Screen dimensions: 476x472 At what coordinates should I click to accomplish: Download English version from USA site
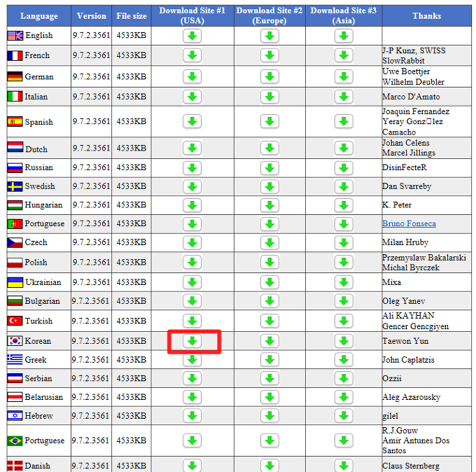pos(192,36)
